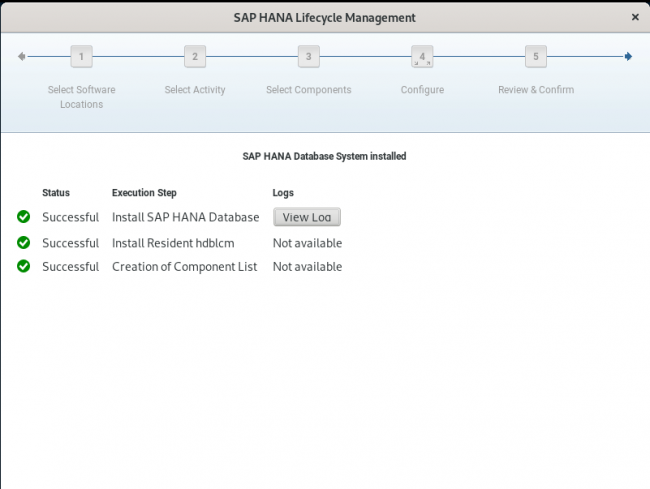Select wizard step 2 box
Viewport: 650px width, 489px height.
point(195,56)
